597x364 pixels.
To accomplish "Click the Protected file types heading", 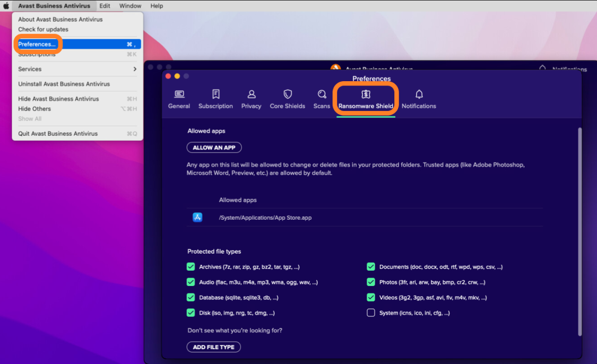I will click(x=214, y=252).
